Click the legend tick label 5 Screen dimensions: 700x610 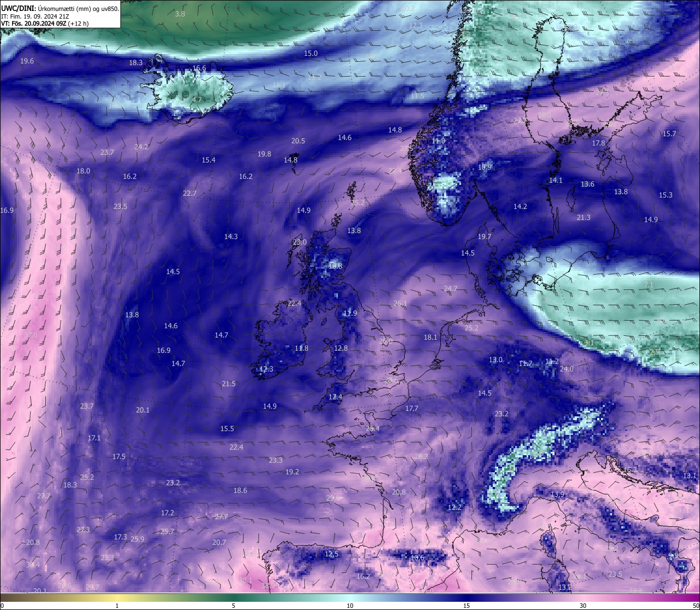pos(234,606)
